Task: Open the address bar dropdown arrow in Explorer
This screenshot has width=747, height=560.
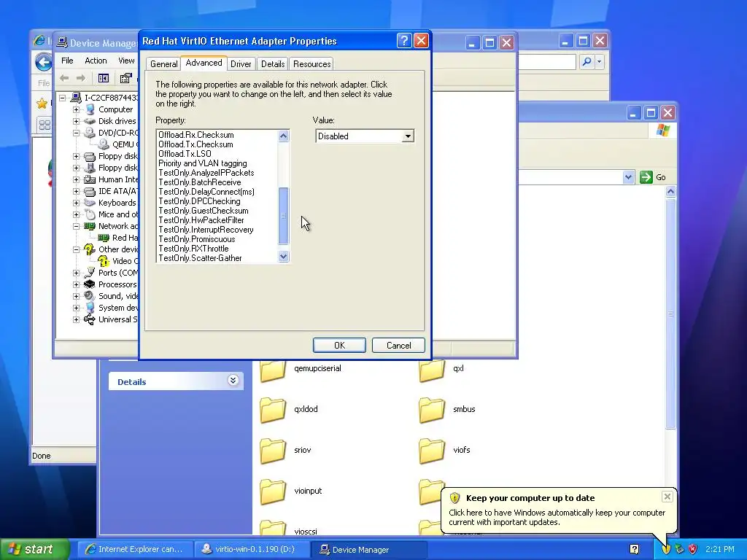Action: (x=628, y=177)
